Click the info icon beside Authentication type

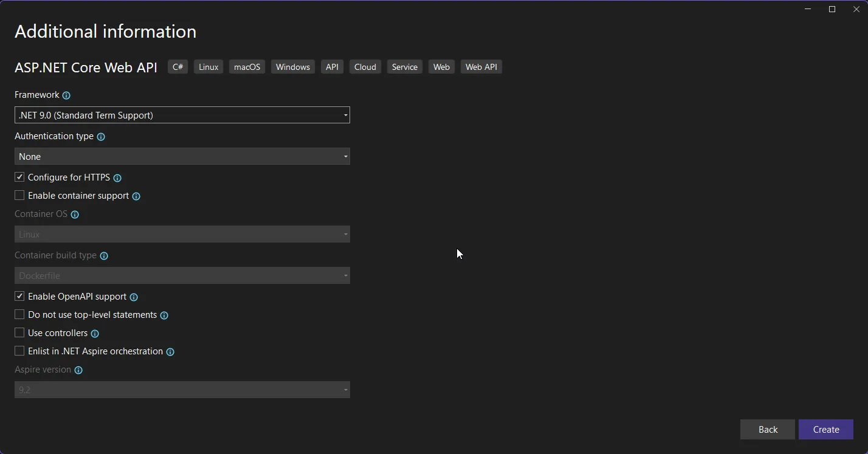100,136
